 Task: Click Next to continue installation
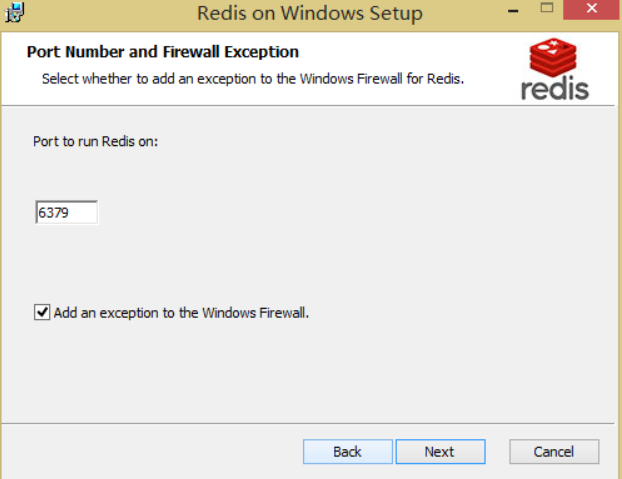tap(440, 452)
